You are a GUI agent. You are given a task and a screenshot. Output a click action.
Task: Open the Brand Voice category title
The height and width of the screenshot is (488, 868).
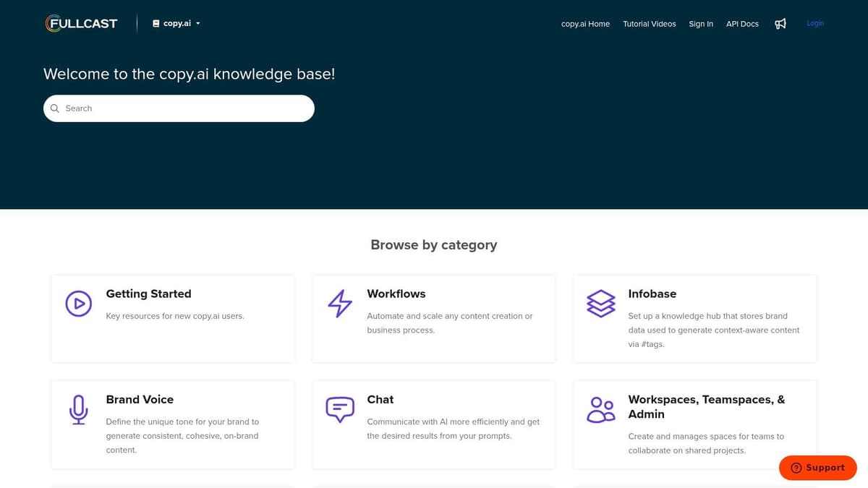[x=140, y=399]
